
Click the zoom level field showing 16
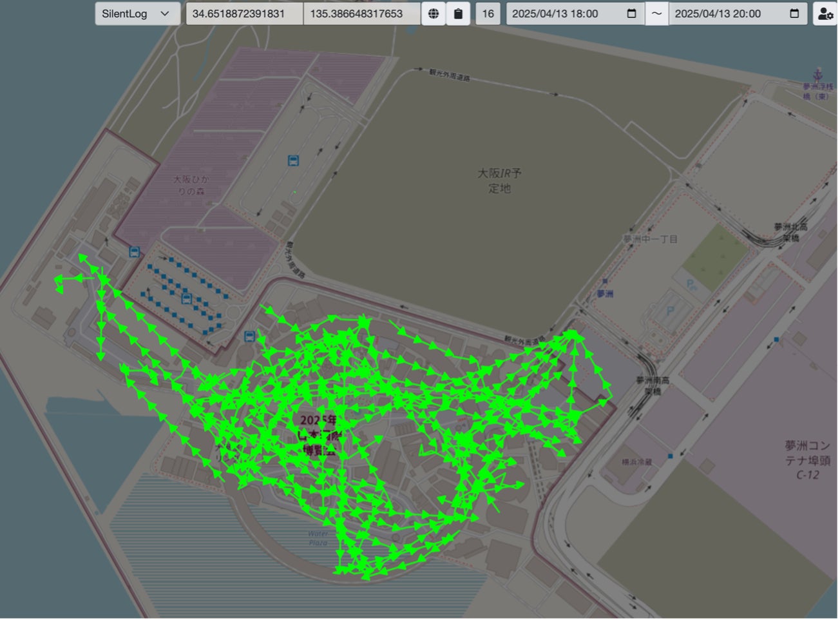(x=488, y=14)
